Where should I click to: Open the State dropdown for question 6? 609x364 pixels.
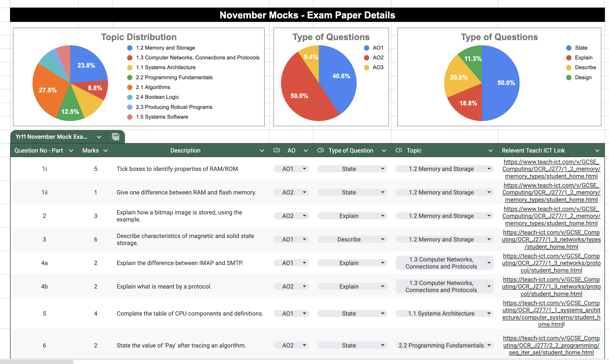coord(352,345)
